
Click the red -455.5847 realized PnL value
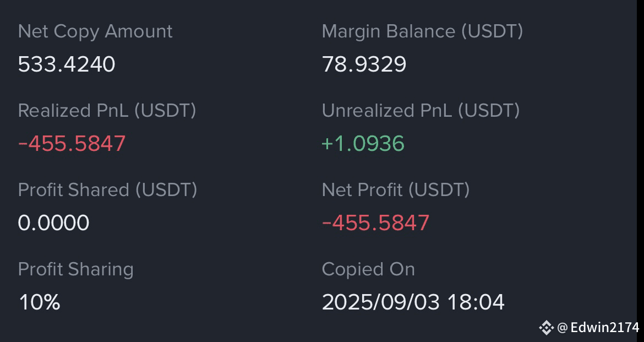point(72,143)
